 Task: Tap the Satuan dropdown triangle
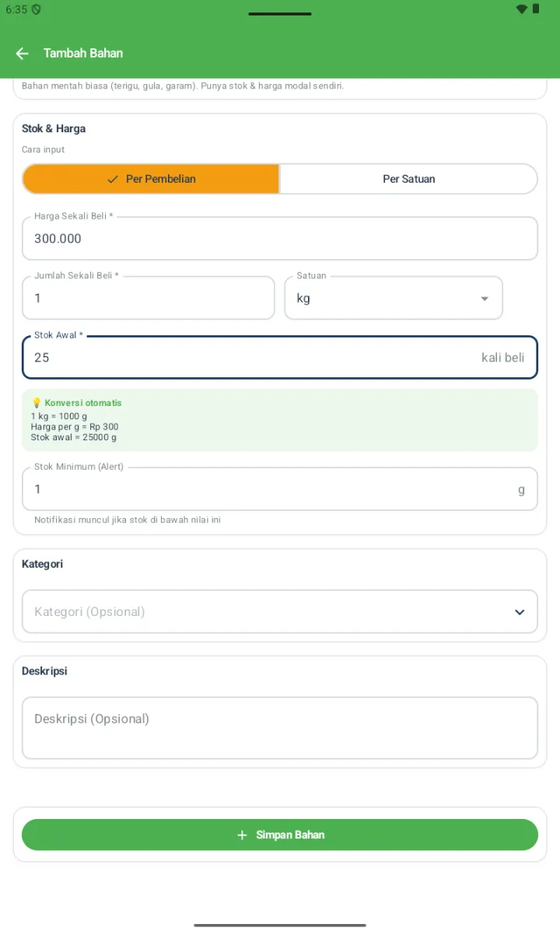[485, 299]
